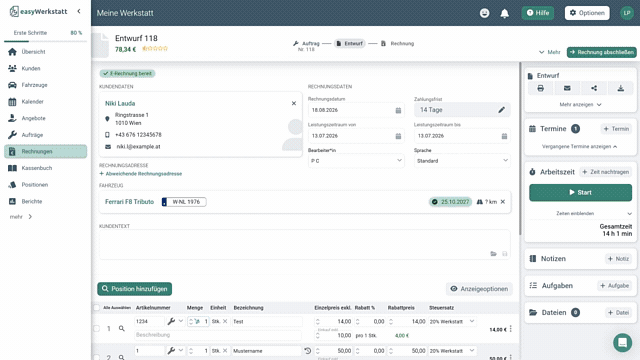Click the 25.10.2027 inspection date badge
The image size is (640, 360).
[451, 202]
